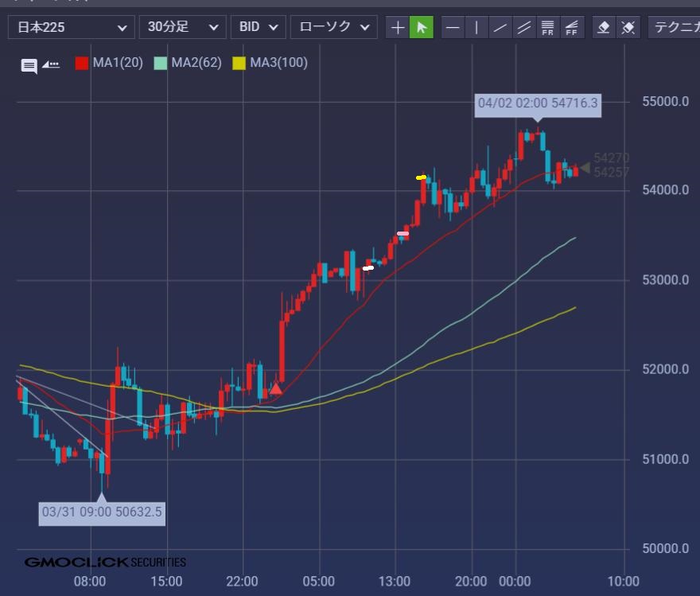Draw a parallel channel line

[x=523, y=28]
